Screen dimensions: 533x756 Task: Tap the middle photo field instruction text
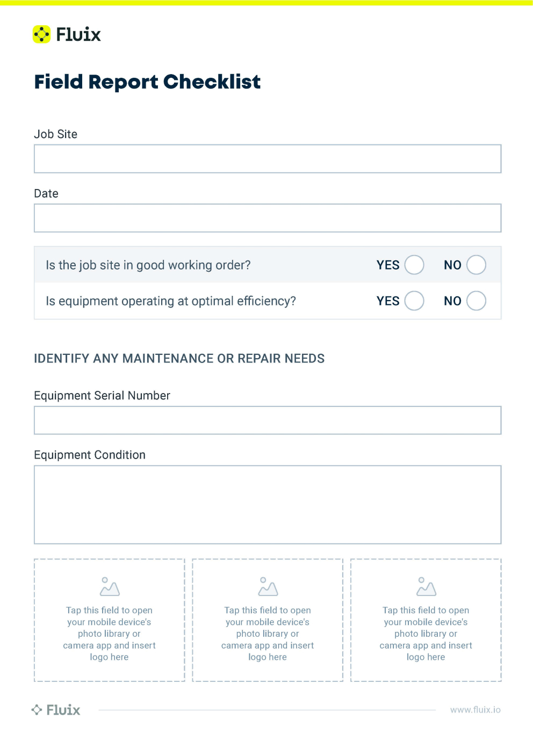[268, 634]
